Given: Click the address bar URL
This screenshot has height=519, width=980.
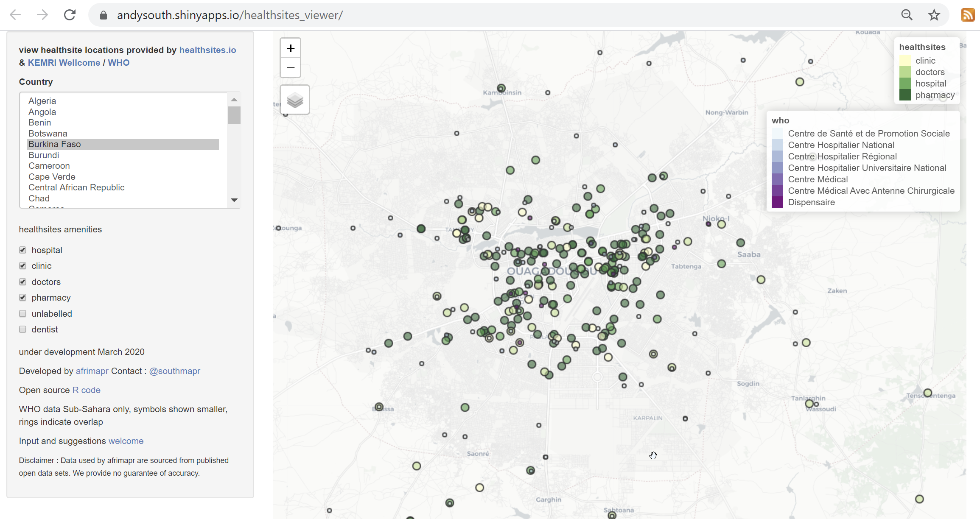Looking at the screenshot, I should tap(230, 15).
